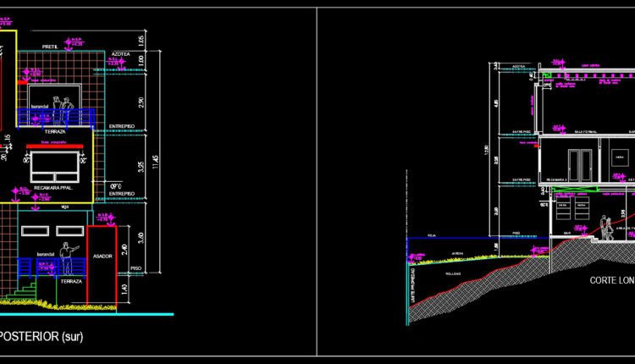Select the ASADOR label in the red box

(102, 256)
